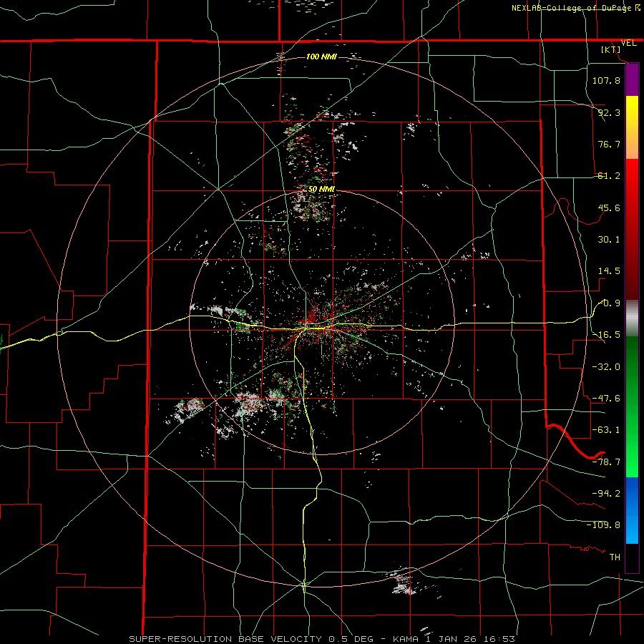Pick the purple top segment of color bar
This screenshot has width=644, height=644.
(x=632, y=80)
